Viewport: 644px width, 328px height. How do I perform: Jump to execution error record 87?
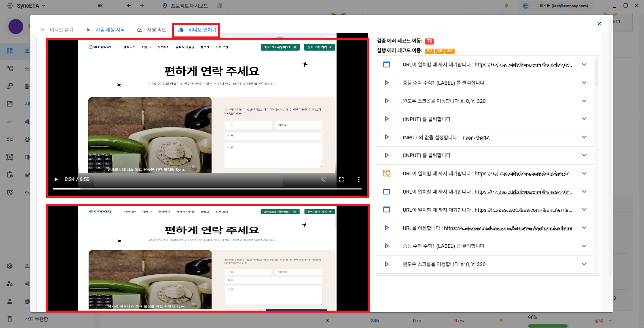pos(450,51)
